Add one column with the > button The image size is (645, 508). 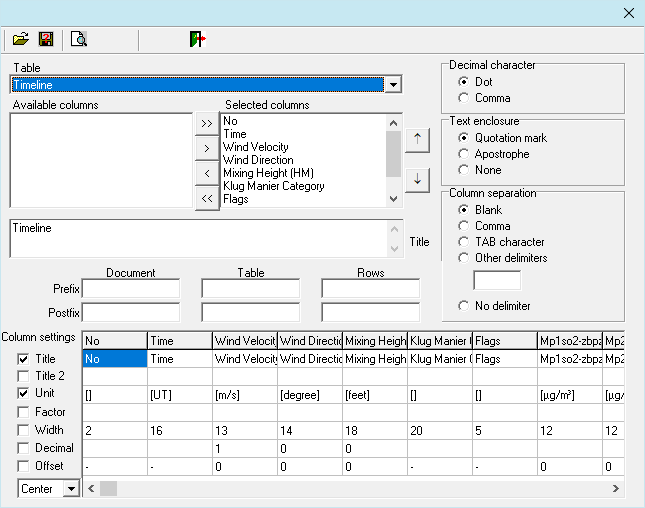[x=207, y=148]
